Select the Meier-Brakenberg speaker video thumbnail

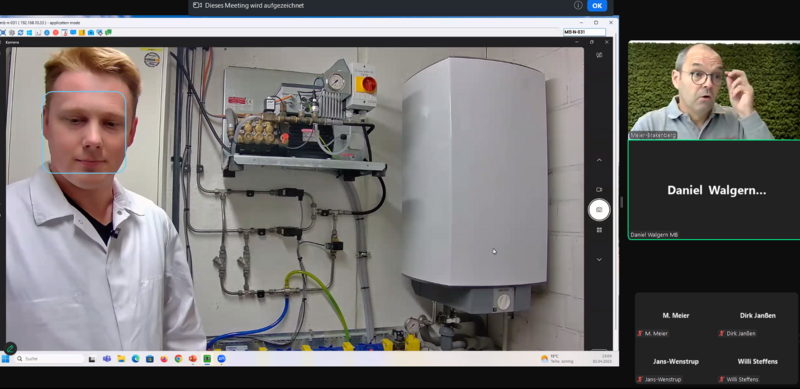pyautogui.click(x=714, y=90)
